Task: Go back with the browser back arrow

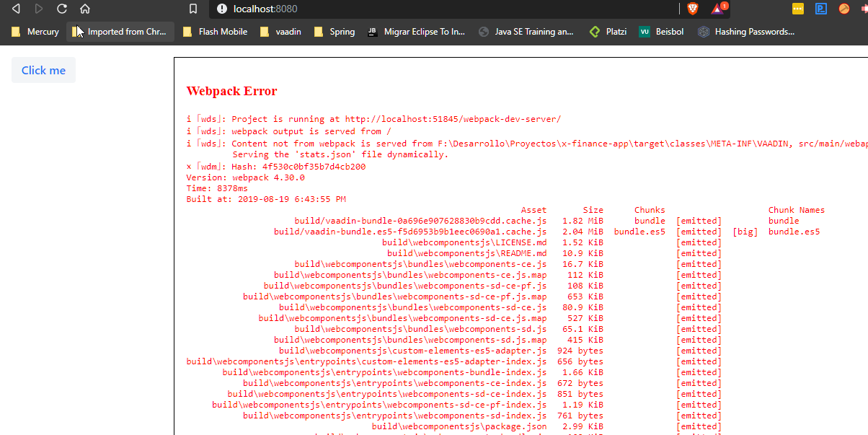Action: pos(16,9)
